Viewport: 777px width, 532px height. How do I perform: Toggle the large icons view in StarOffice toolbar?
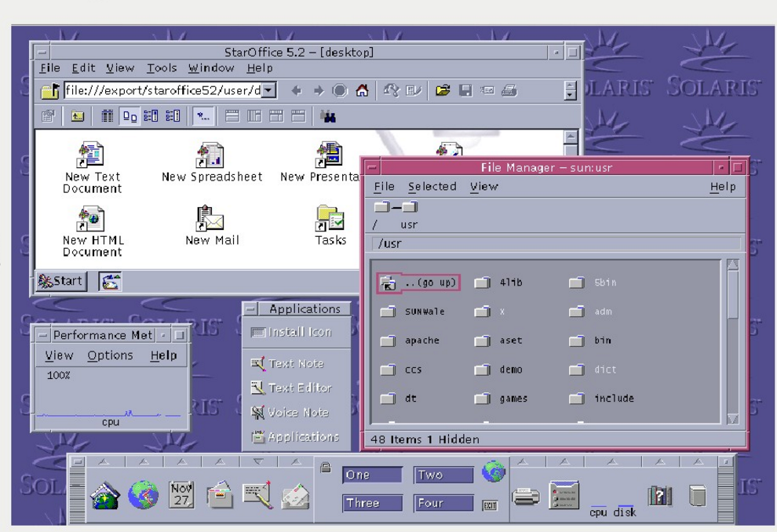coord(129,116)
